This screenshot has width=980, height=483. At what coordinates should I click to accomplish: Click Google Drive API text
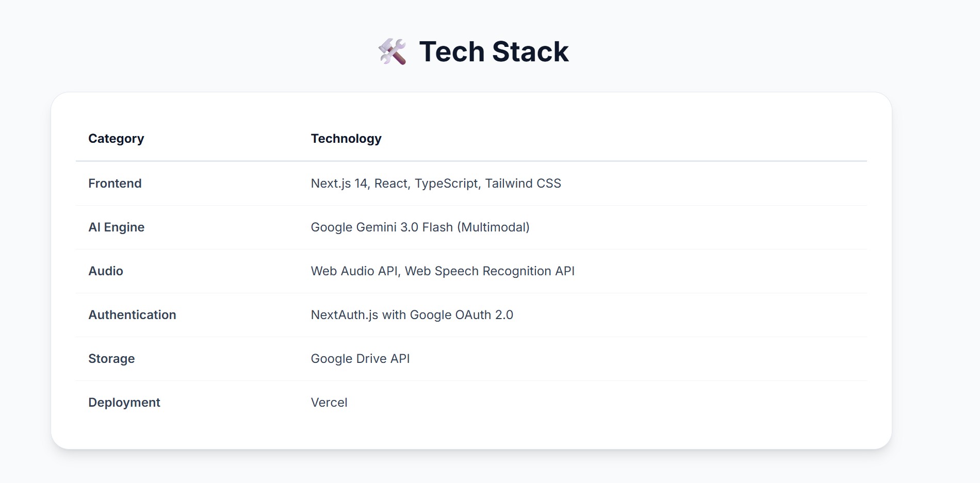click(361, 359)
